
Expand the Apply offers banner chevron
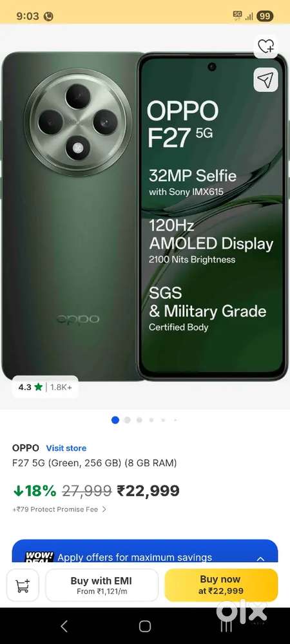click(260, 558)
